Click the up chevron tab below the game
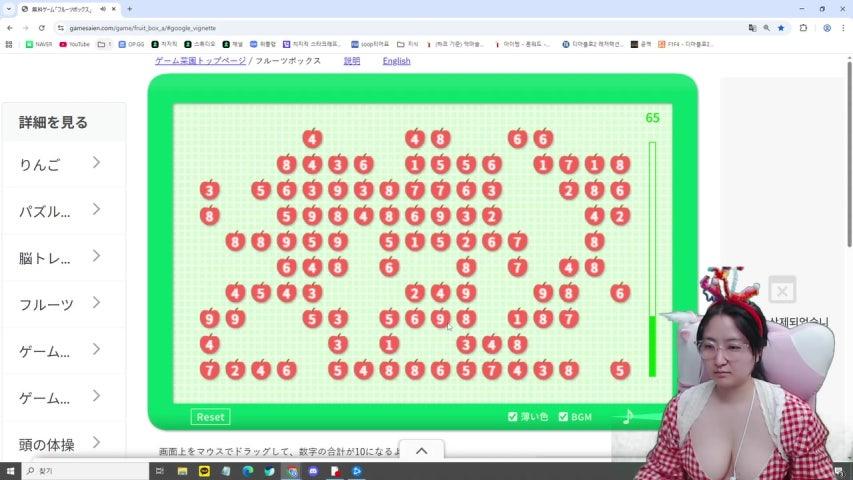Image resolution: width=853 pixels, height=480 pixels. (422, 451)
